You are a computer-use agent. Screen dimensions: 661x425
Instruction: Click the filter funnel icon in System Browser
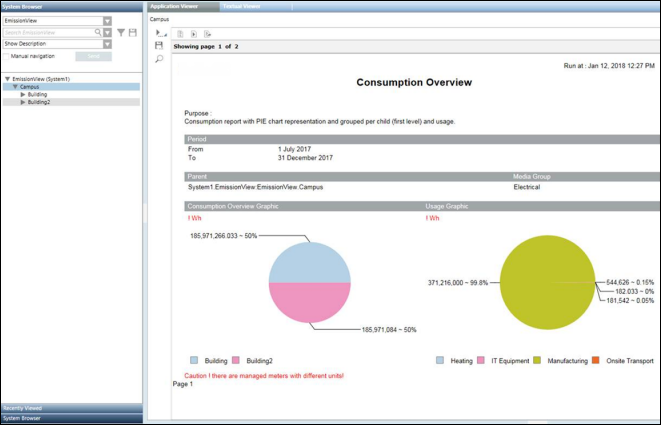point(121,32)
